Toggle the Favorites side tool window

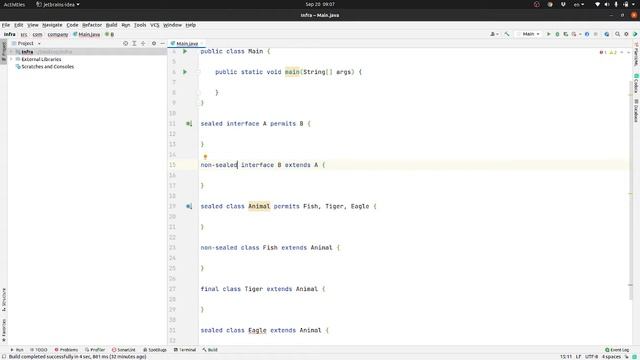[x=4, y=330]
